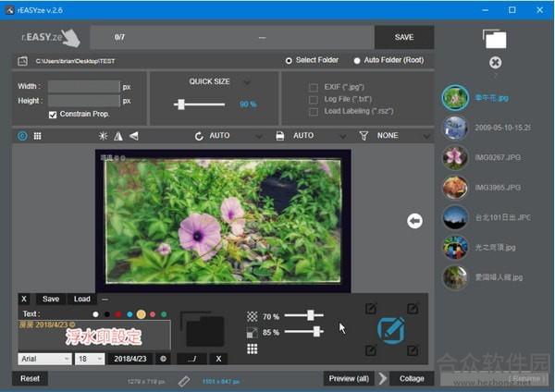Close the watermark panel with X
Screen dimensions: 555x392
click(x=24, y=299)
